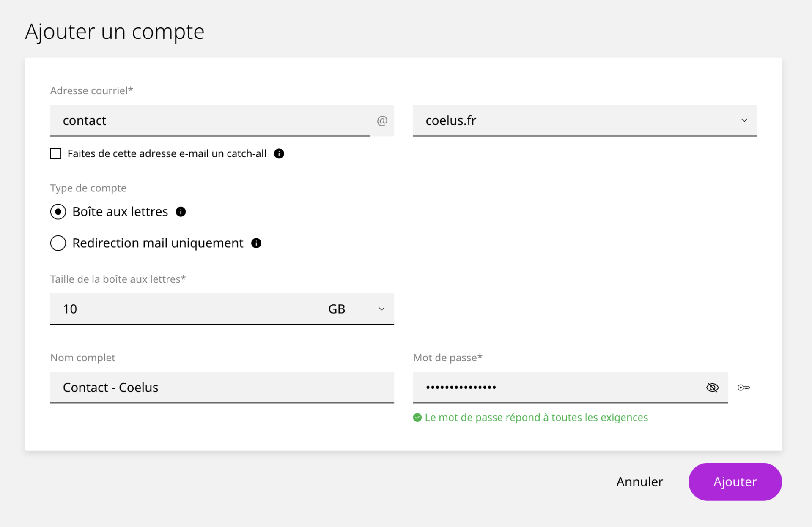Click the eye-with-slash icon in the password field
The height and width of the screenshot is (527, 812).
(712, 387)
